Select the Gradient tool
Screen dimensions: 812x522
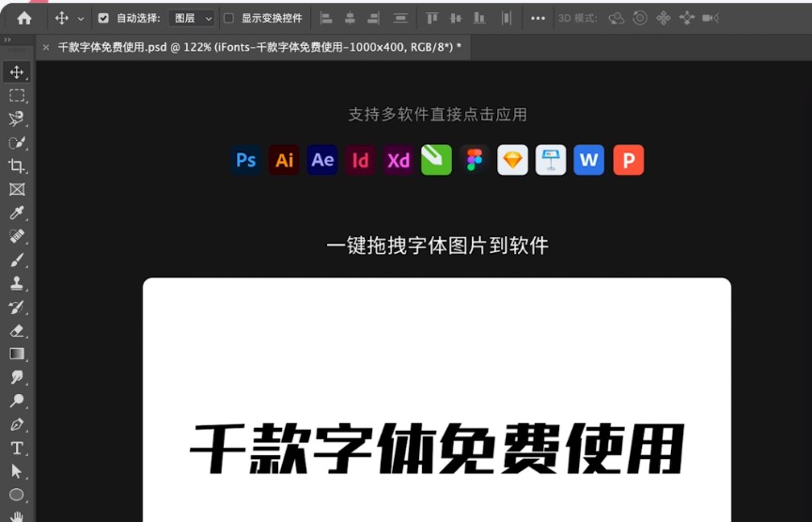[17, 354]
